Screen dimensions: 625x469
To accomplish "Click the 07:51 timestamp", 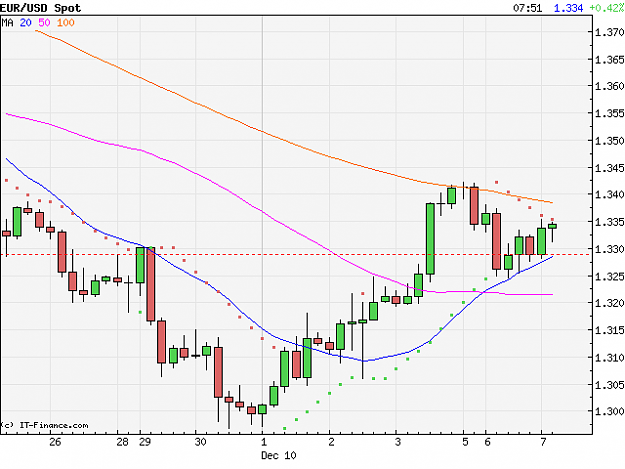I will pos(527,8).
